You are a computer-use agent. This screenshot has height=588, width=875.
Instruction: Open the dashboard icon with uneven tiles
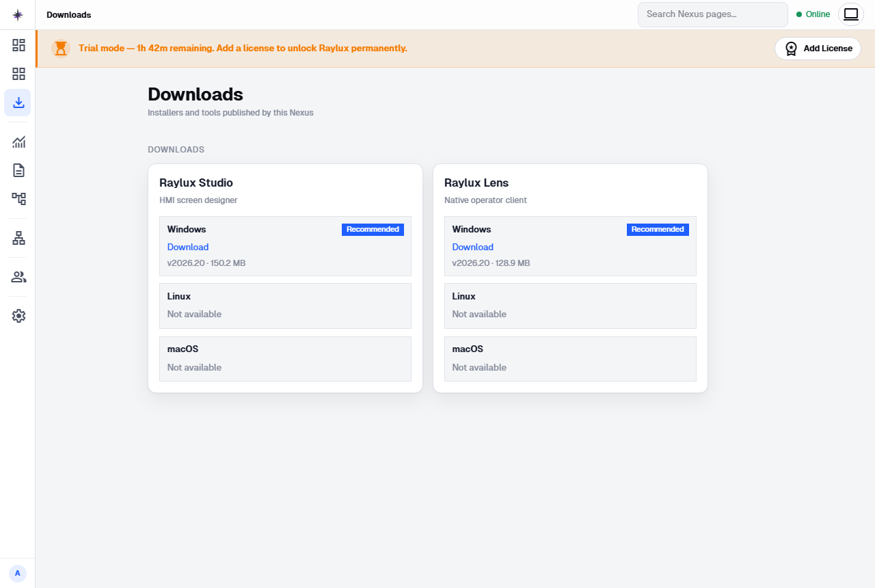19,45
